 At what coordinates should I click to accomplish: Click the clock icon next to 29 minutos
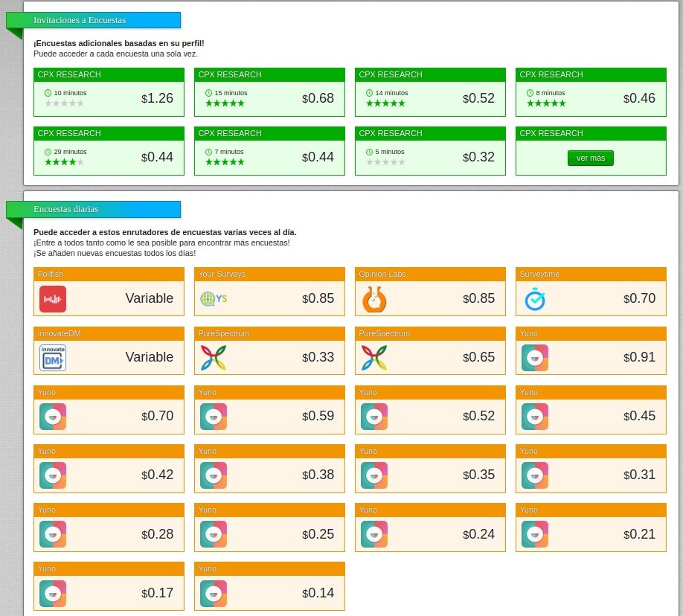[48, 152]
